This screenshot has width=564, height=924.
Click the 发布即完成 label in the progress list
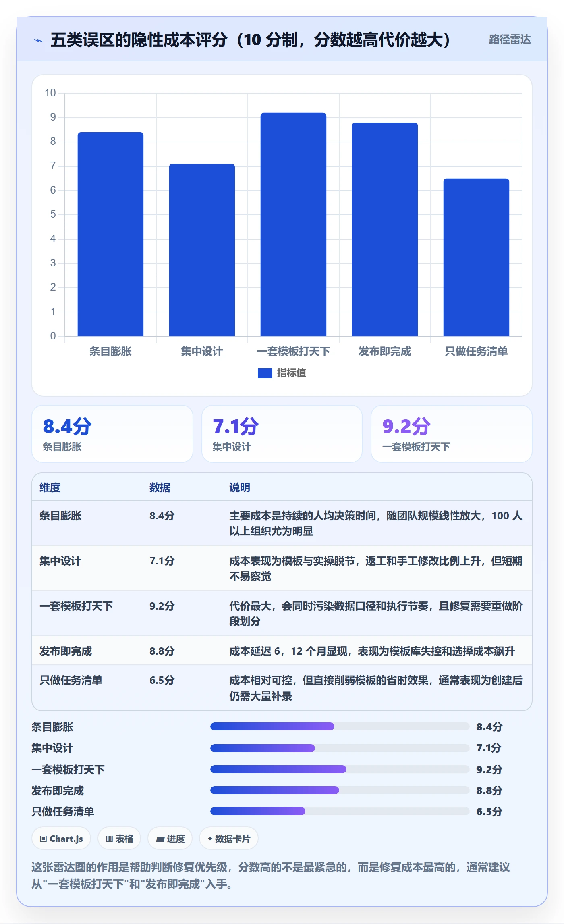58,790
